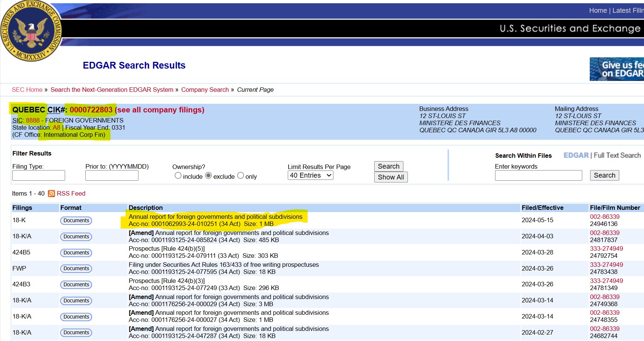Click the SIC code 8888 link
Viewport: 644px width, 341px height.
33,120
